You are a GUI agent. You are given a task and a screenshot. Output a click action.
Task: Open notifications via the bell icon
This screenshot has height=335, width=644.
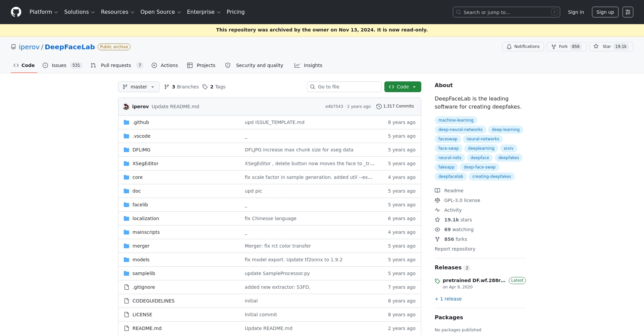coord(509,47)
